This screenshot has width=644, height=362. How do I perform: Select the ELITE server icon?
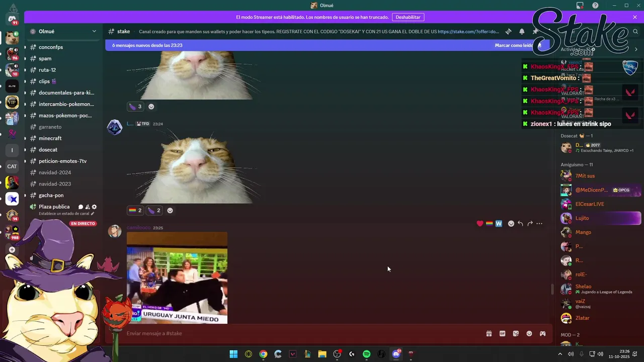click(x=12, y=86)
